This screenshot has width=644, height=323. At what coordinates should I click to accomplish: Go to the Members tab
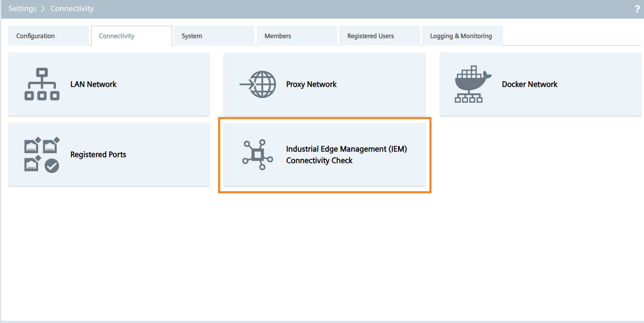click(278, 36)
